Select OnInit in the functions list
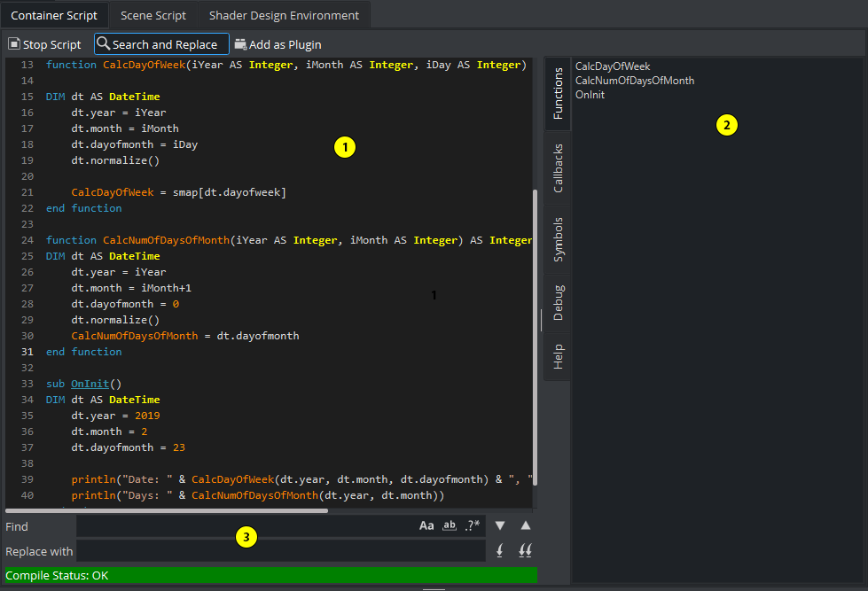Image resolution: width=868 pixels, height=591 pixels. pos(590,95)
